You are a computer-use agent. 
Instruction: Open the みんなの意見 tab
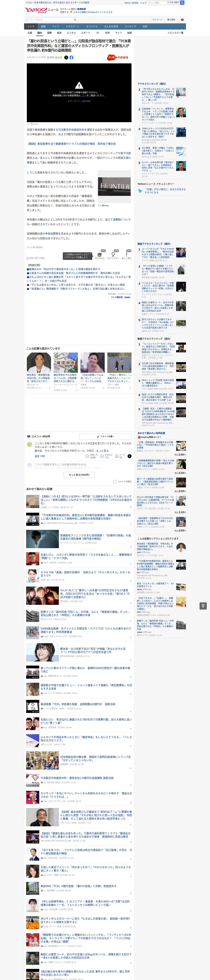[111, 27]
